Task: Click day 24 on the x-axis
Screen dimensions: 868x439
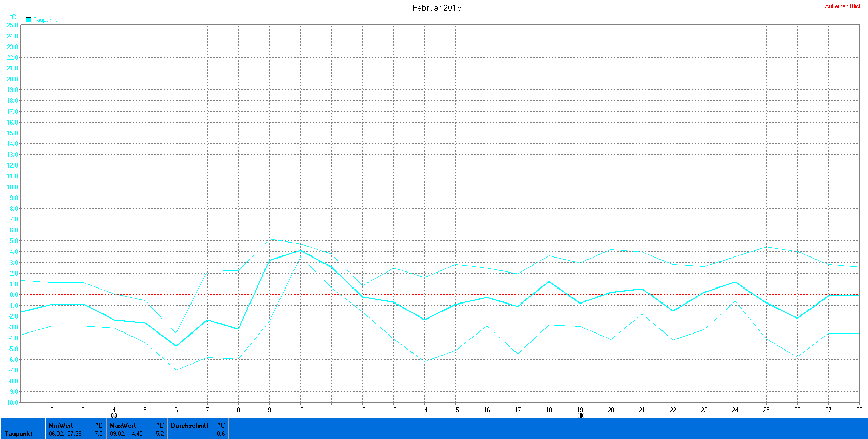Action: point(735,410)
